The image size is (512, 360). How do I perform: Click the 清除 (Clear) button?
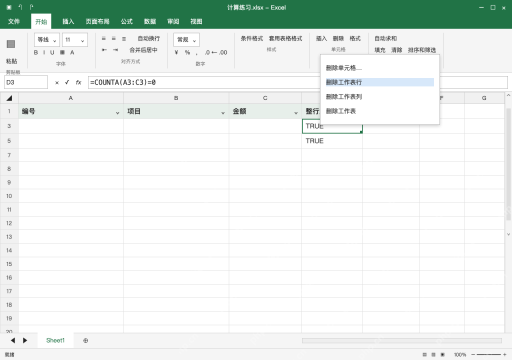click(x=397, y=50)
